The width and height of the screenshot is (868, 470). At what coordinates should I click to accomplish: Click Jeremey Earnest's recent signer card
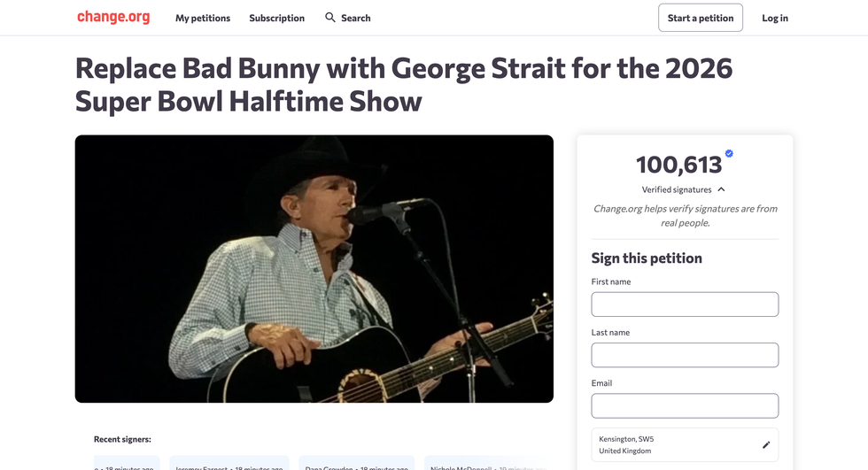point(228,464)
